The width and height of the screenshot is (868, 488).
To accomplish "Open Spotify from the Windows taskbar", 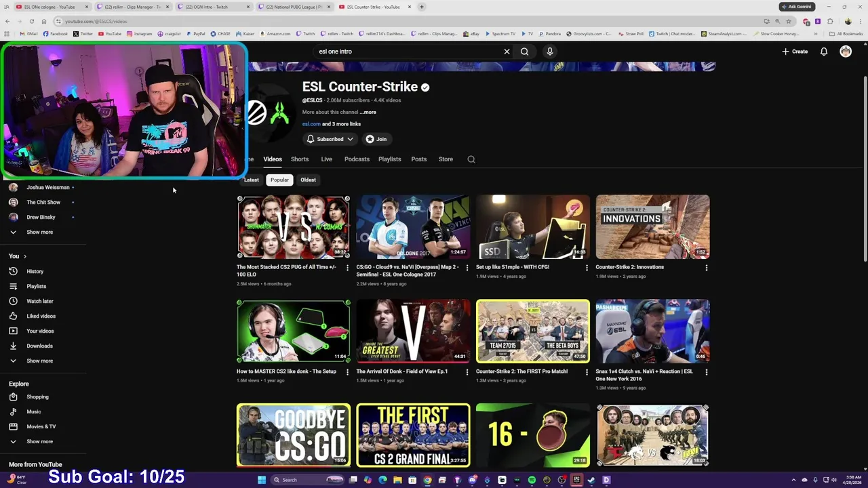I will click(532, 480).
